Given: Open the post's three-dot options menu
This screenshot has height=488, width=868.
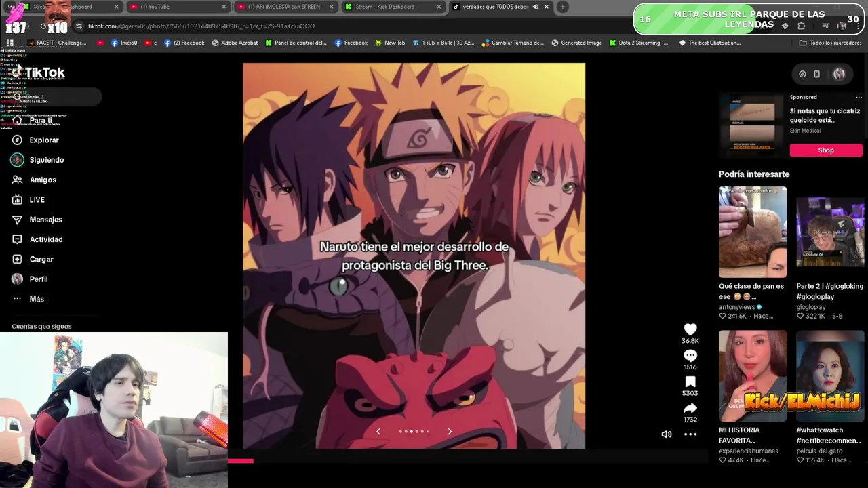Looking at the screenshot, I should coord(690,434).
